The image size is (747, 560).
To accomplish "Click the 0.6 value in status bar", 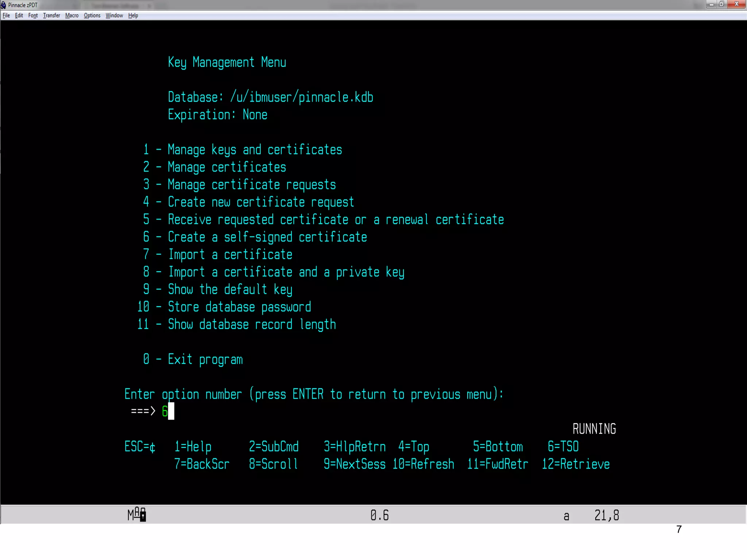I will pos(379,515).
